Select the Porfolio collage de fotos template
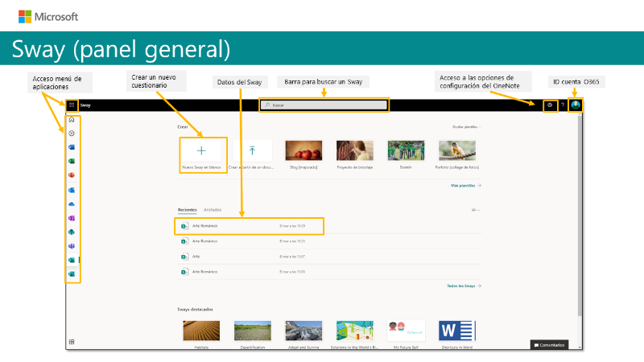This screenshot has height=362, width=644. click(x=457, y=154)
